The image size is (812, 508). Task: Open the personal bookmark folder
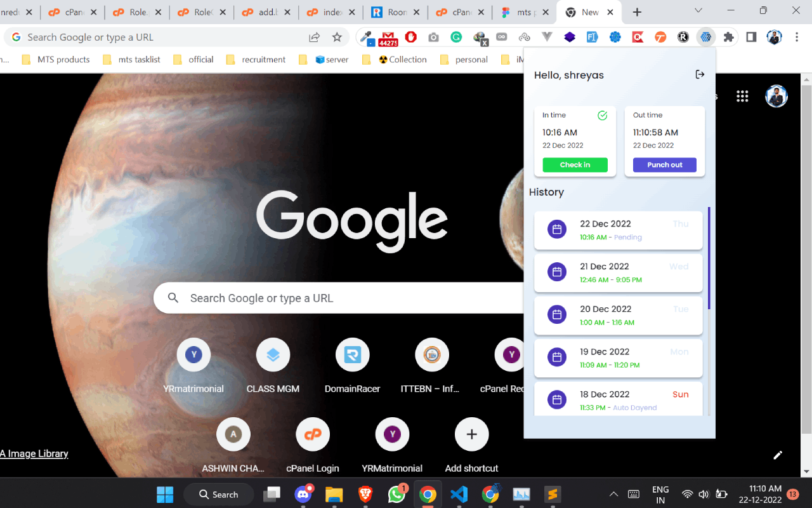coord(464,60)
